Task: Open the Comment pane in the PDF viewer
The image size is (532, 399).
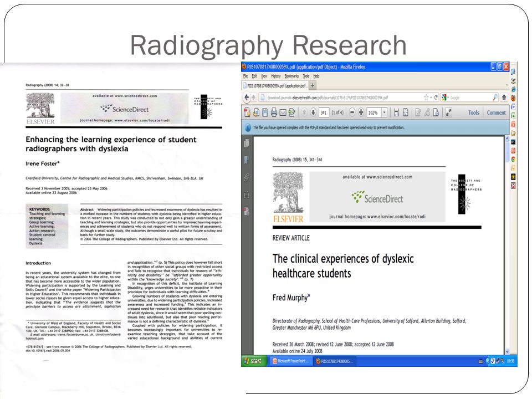Action: click(x=496, y=112)
